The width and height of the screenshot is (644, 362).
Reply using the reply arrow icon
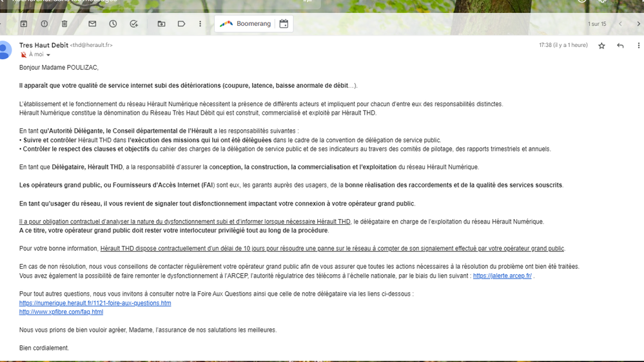coord(620,46)
